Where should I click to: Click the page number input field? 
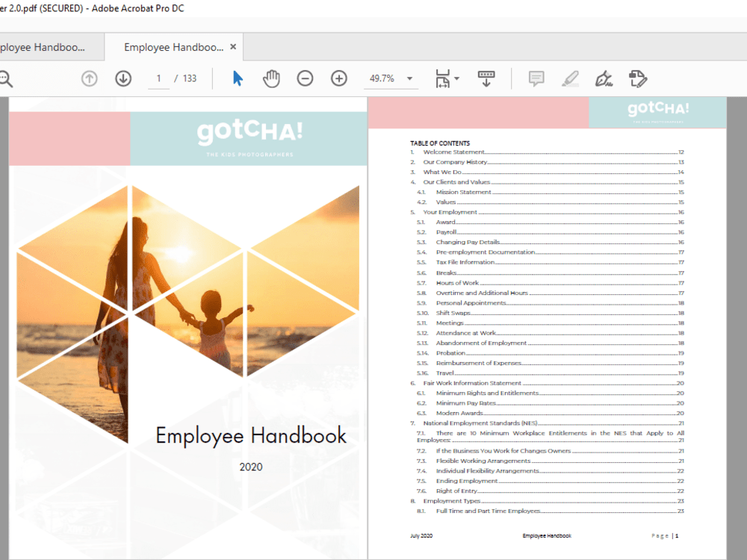click(x=158, y=78)
